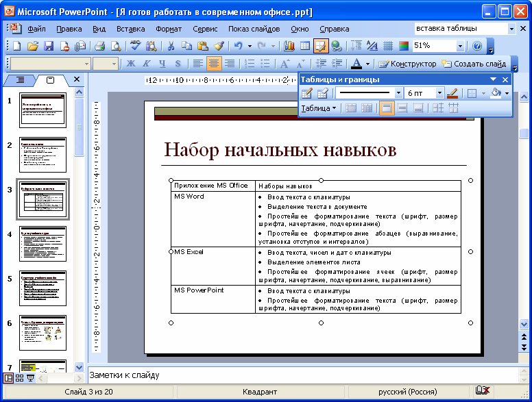Expand the Таблица dropdown menu

pos(319,108)
